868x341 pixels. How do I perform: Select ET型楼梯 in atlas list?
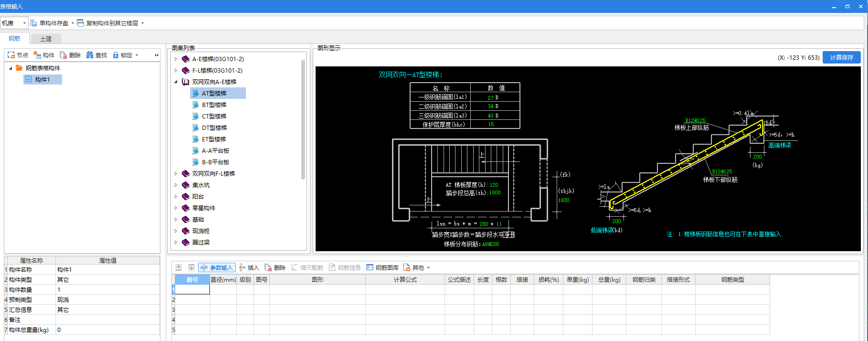click(x=214, y=139)
